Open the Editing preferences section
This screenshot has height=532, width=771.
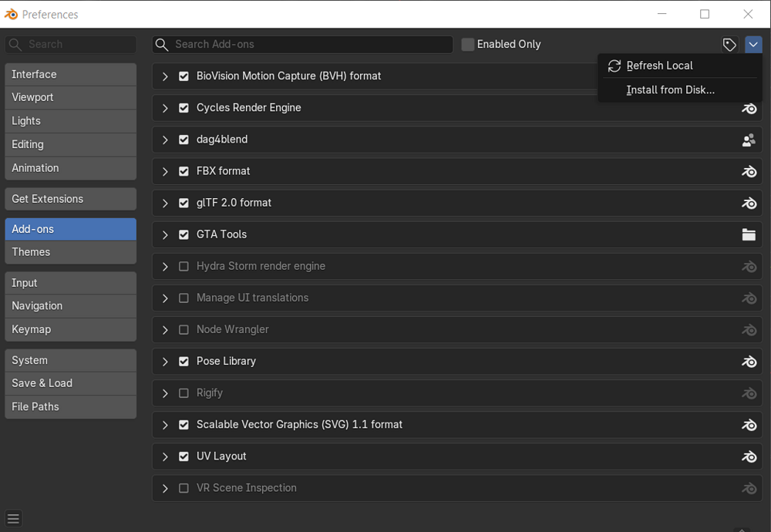70,144
